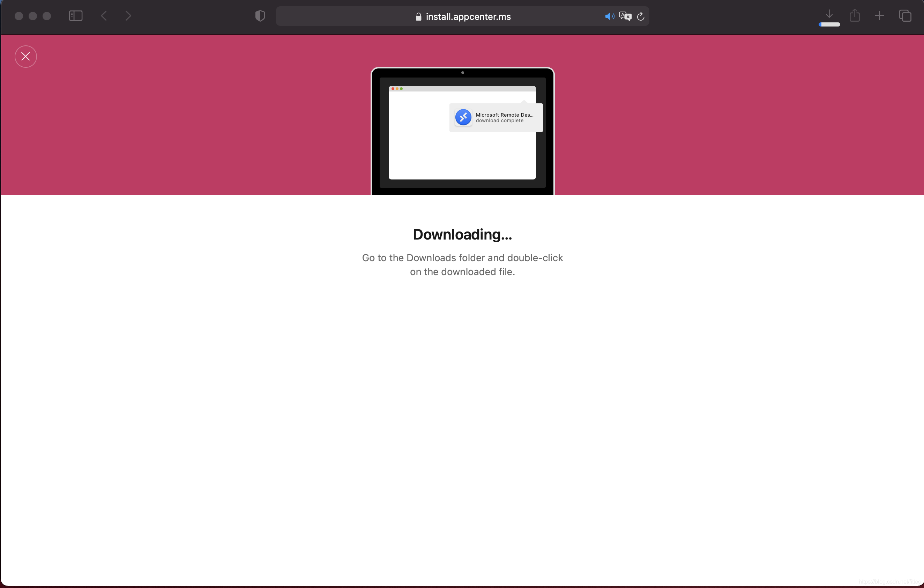
Task: Open the page translate icon
Action: (625, 16)
